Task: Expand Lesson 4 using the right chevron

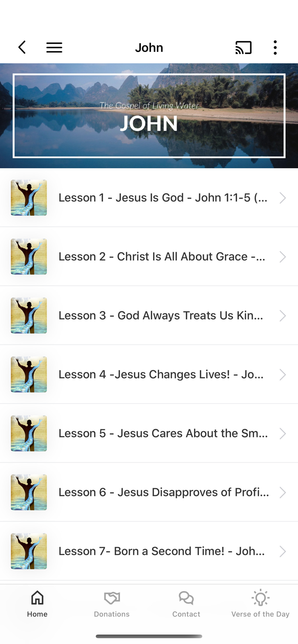Action: pyautogui.click(x=283, y=374)
